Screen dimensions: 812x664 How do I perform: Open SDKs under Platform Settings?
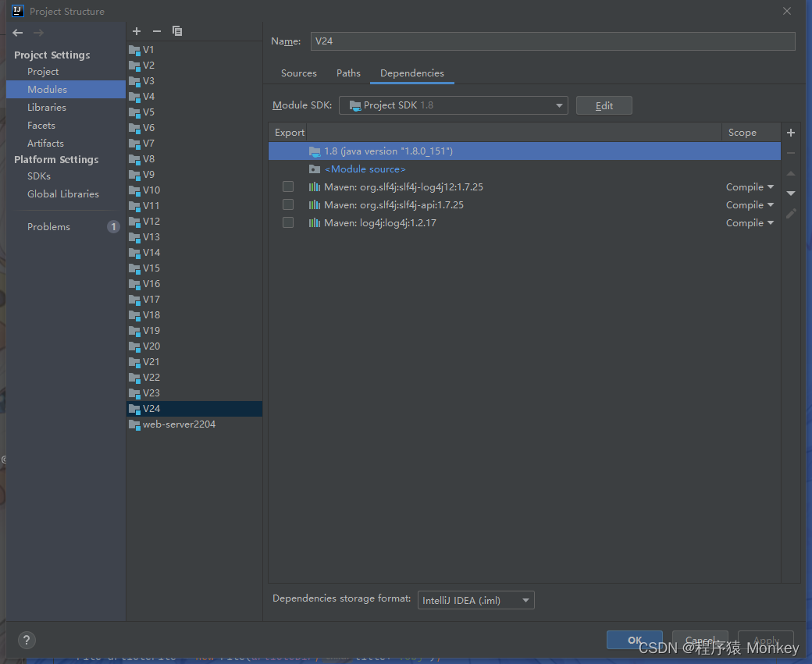pos(39,176)
